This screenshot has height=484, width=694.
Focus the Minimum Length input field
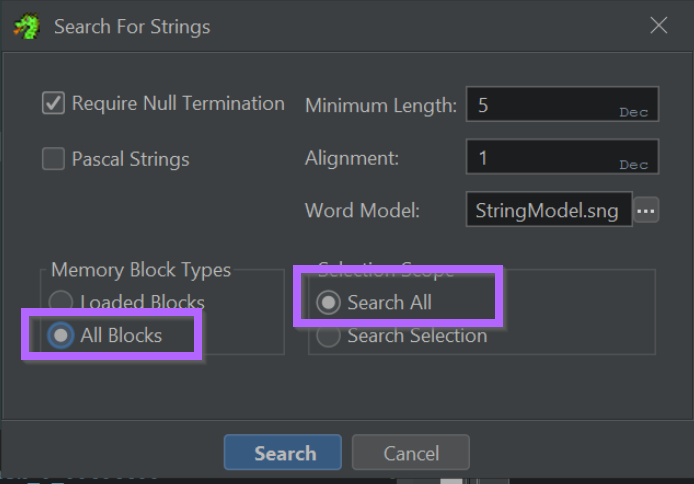coord(562,104)
